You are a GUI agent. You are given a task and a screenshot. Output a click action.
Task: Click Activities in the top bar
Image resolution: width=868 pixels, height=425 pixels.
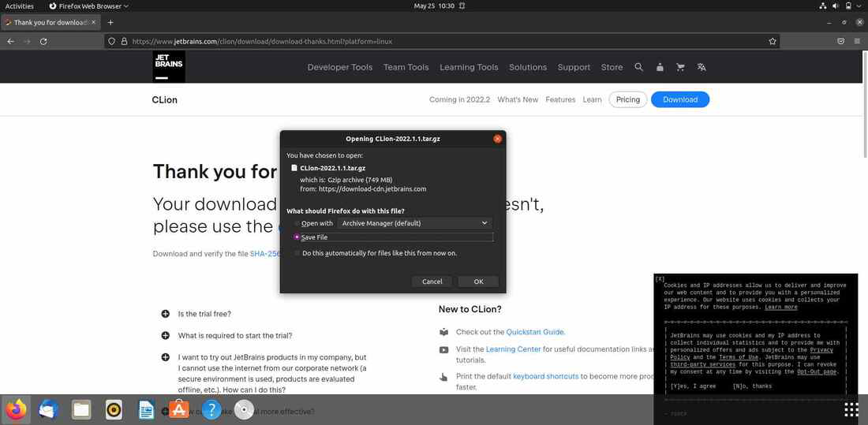click(x=20, y=6)
